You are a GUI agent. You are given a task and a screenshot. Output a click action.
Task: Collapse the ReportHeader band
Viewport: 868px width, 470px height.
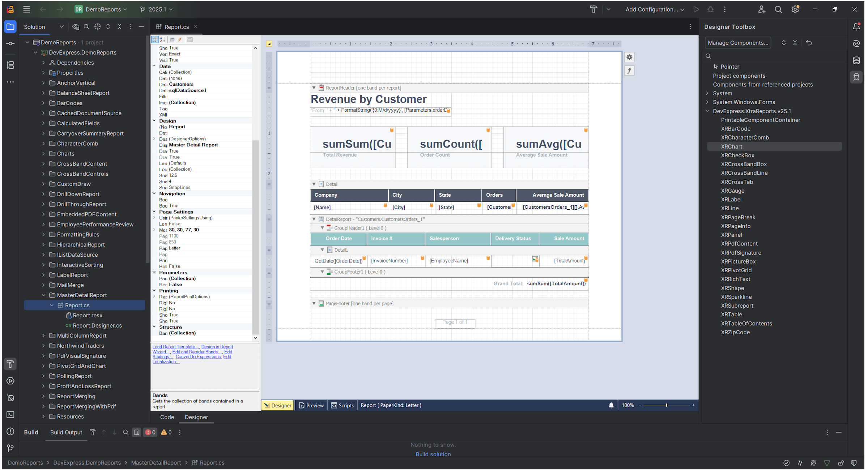314,87
